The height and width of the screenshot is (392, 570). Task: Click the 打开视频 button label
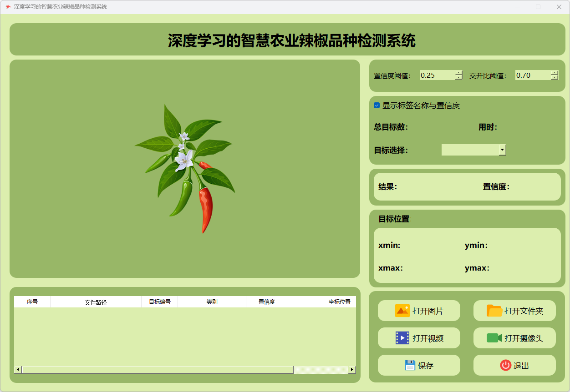pos(428,338)
